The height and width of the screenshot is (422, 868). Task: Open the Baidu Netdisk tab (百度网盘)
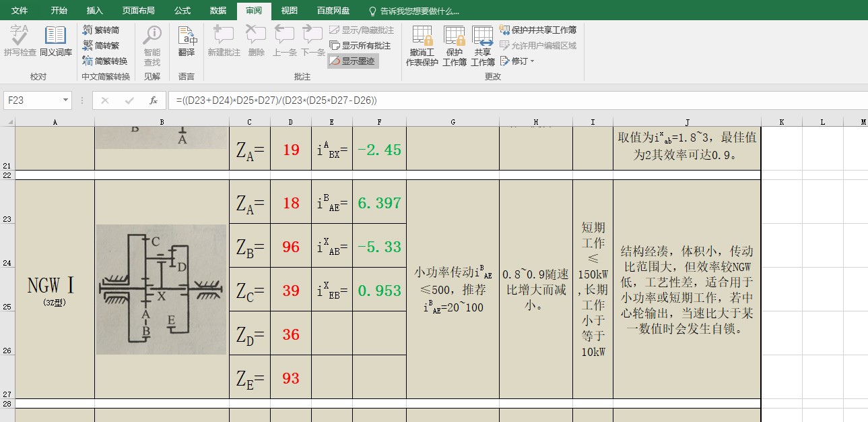point(333,11)
